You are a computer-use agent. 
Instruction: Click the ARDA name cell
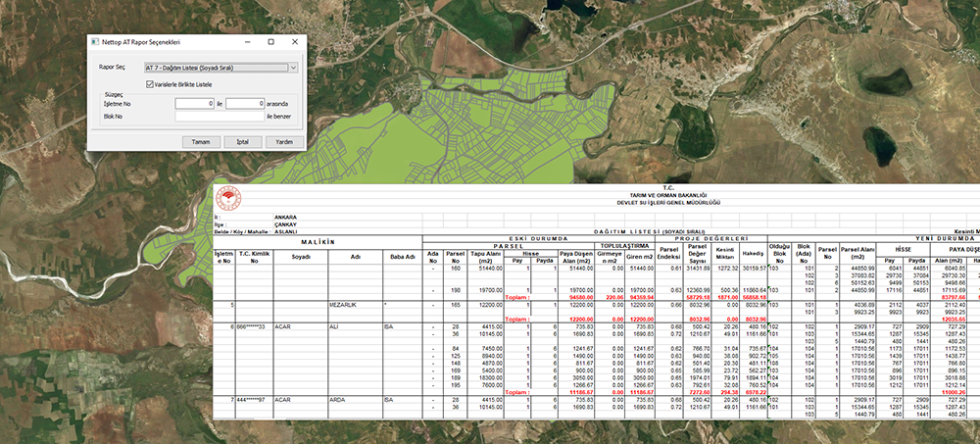(x=336, y=400)
